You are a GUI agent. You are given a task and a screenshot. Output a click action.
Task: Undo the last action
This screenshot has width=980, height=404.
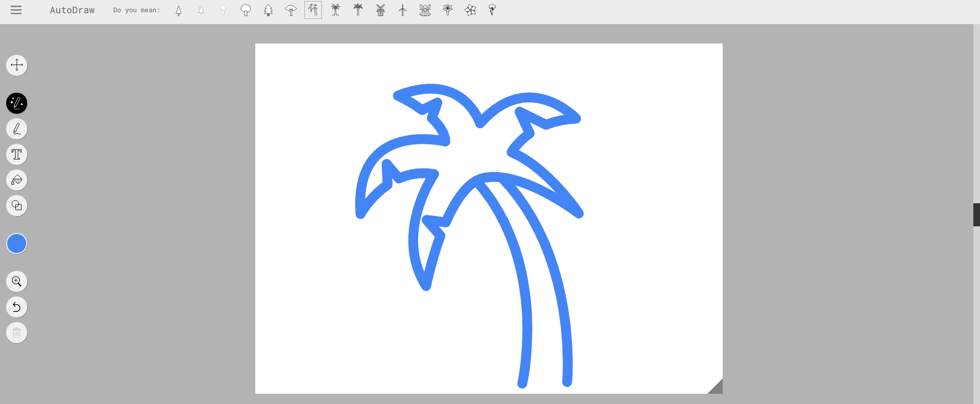(x=16, y=307)
